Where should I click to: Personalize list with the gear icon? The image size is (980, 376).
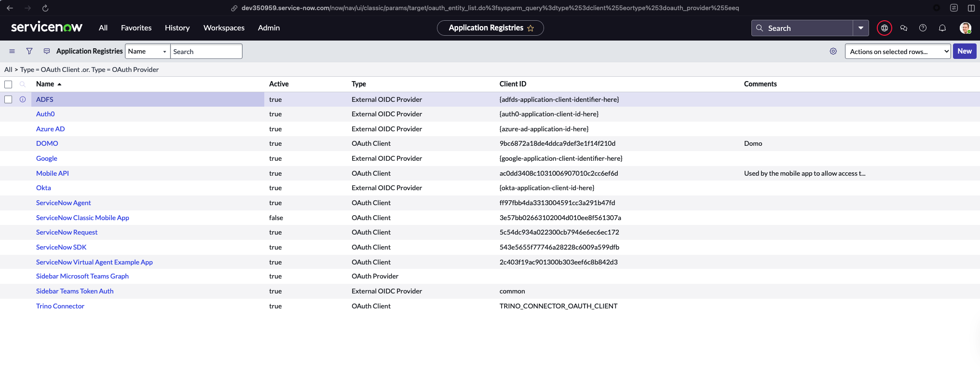pos(833,51)
